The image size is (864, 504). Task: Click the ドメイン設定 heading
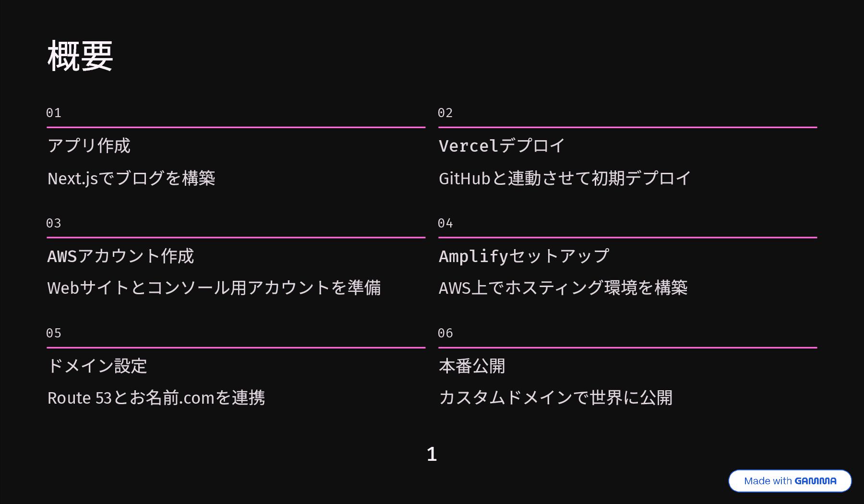(x=97, y=366)
